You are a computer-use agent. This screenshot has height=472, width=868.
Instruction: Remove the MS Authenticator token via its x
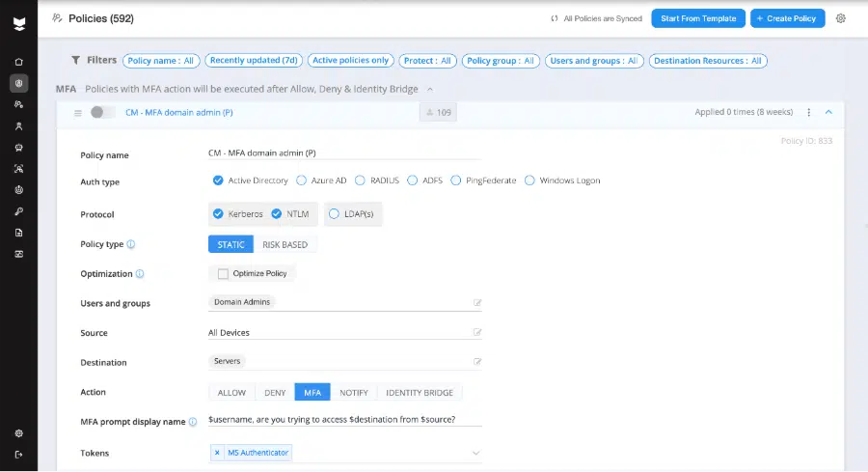217,453
